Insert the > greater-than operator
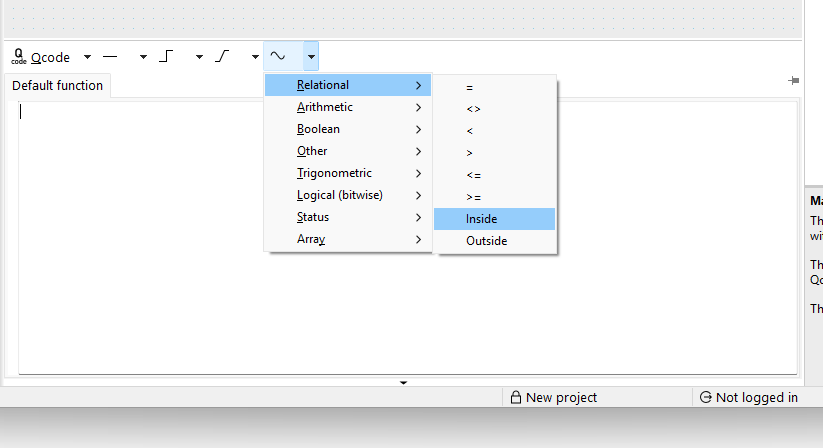Viewport: 823px width, 448px height. tap(494, 153)
